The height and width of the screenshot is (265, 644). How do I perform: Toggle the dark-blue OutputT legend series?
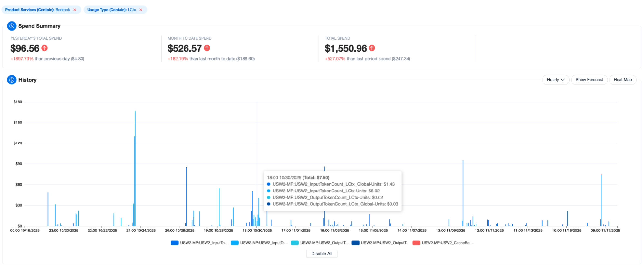click(380, 243)
